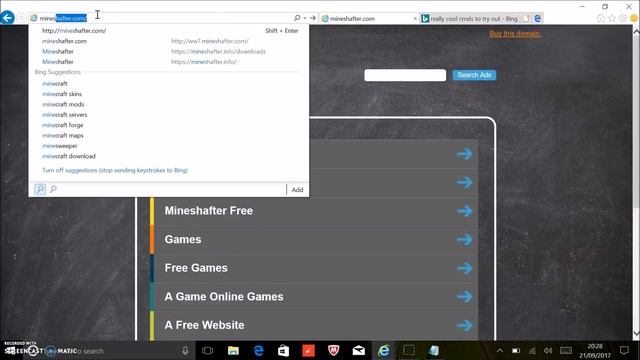Select the 'minesweeper' suggestion

(x=60, y=146)
